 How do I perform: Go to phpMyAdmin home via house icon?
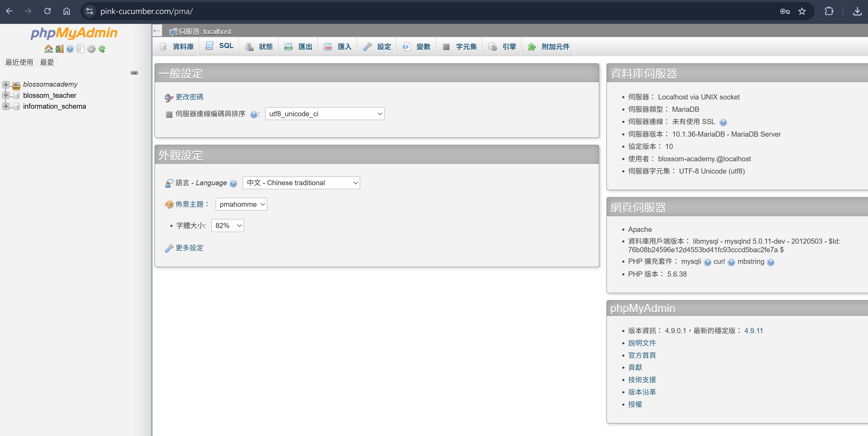pos(49,49)
